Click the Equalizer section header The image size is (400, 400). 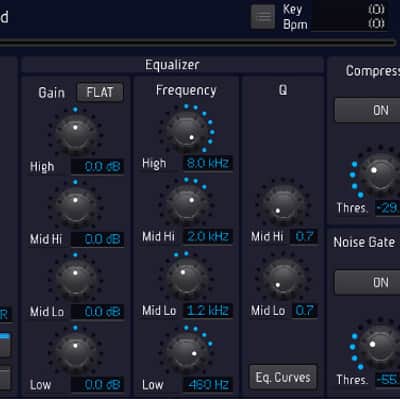[x=172, y=65]
